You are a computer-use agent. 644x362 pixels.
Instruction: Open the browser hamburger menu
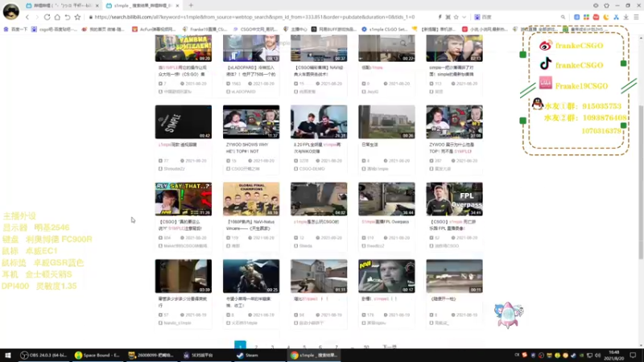(636, 17)
